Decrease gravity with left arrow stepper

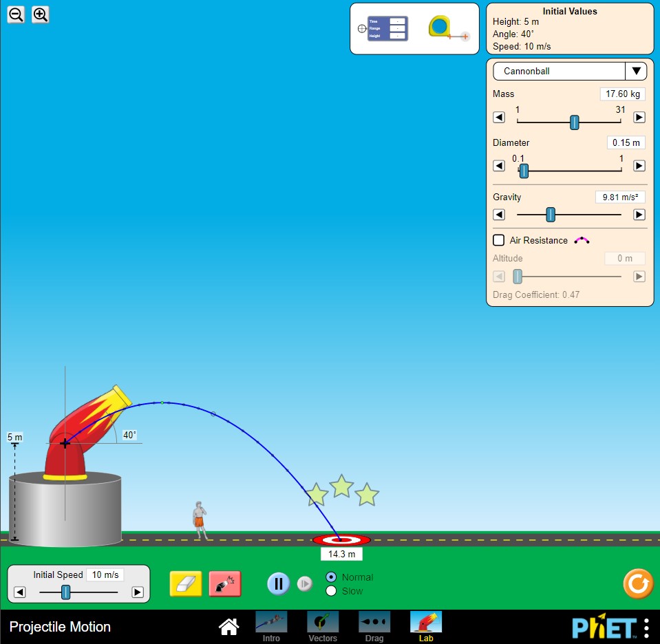500,215
